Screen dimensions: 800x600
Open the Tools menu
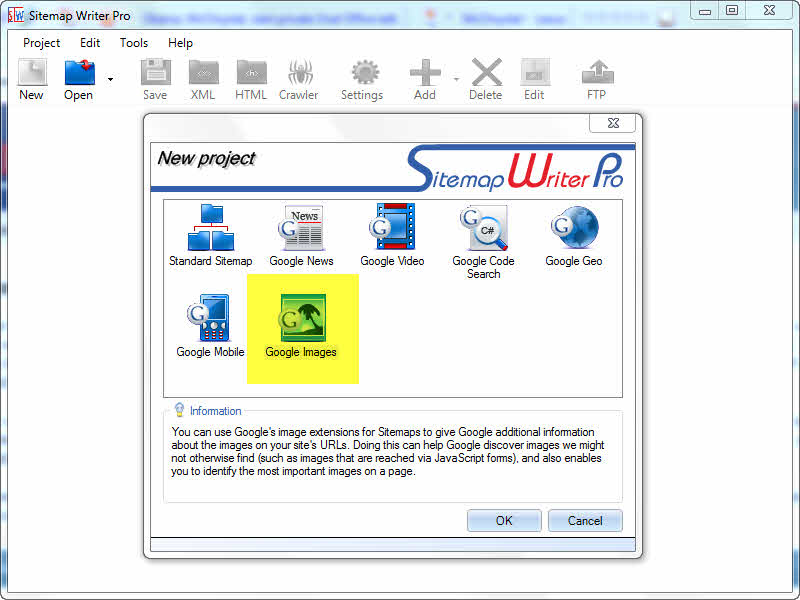(134, 43)
